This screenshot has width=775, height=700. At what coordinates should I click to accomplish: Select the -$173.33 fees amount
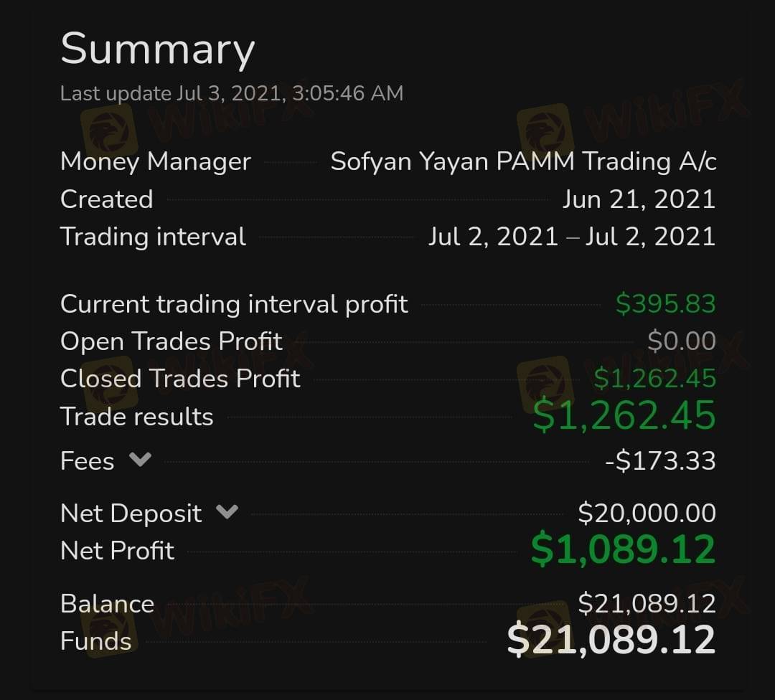[x=660, y=461]
